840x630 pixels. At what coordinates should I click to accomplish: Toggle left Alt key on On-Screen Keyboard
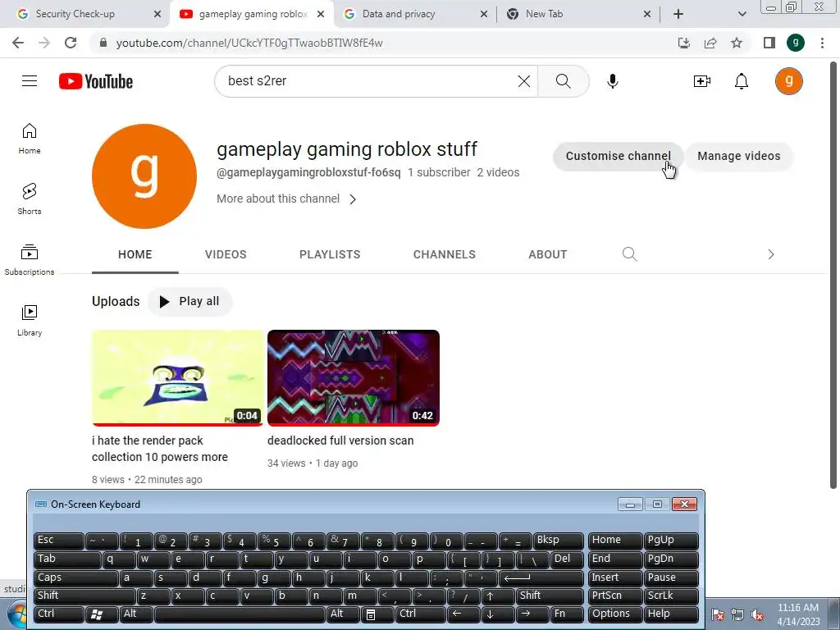pos(137,614)
